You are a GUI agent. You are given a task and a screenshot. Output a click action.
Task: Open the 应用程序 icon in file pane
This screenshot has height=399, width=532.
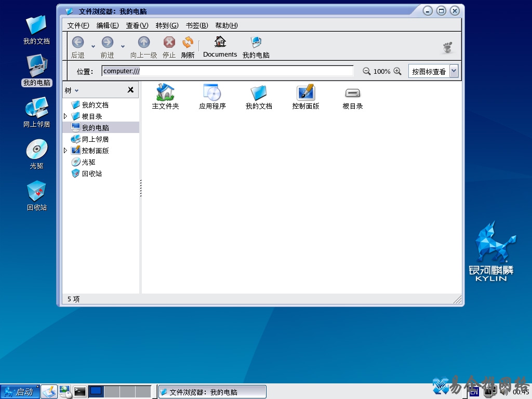click(x=212, y=93)
